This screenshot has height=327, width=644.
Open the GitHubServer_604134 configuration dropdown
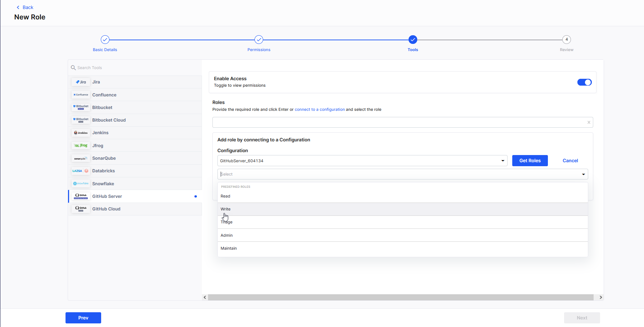click(362, 161)
